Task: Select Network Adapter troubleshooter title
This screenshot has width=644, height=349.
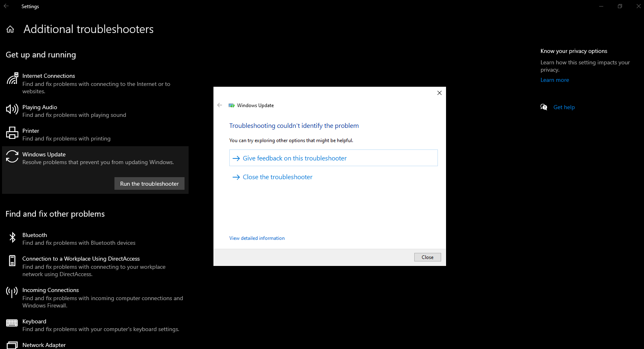Action: click(44, 345)
